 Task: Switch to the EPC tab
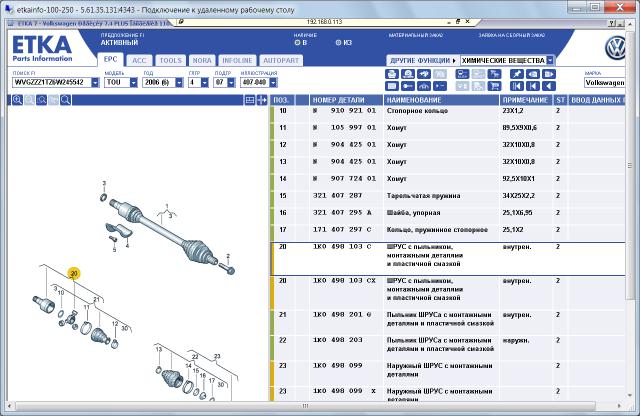[110, 60]
